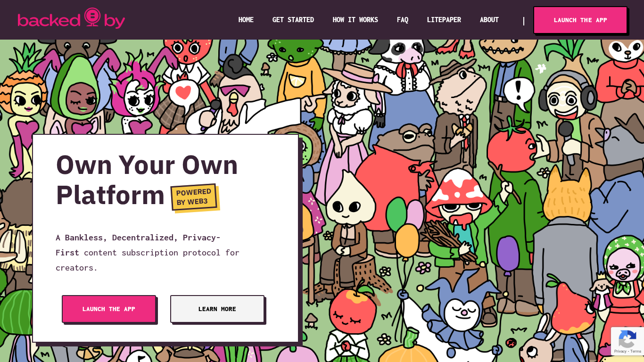Screen dimensions: 644x362
Task: Open reCAPTCHA Privacy link
Action: click(x=620, y=351)
